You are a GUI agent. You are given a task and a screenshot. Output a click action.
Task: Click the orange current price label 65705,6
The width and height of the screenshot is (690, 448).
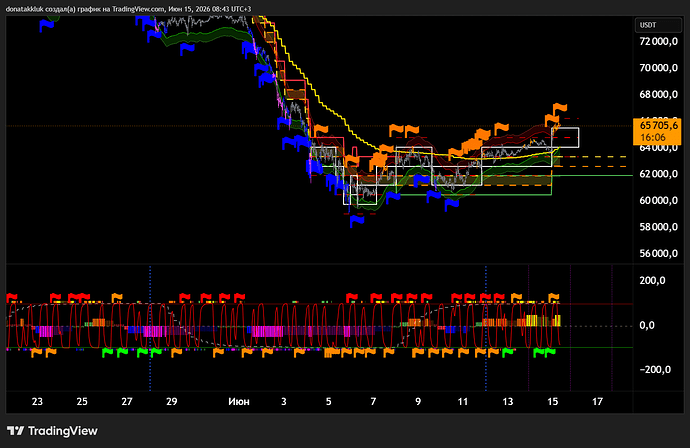pyautogui.click(x=657, y=125)
